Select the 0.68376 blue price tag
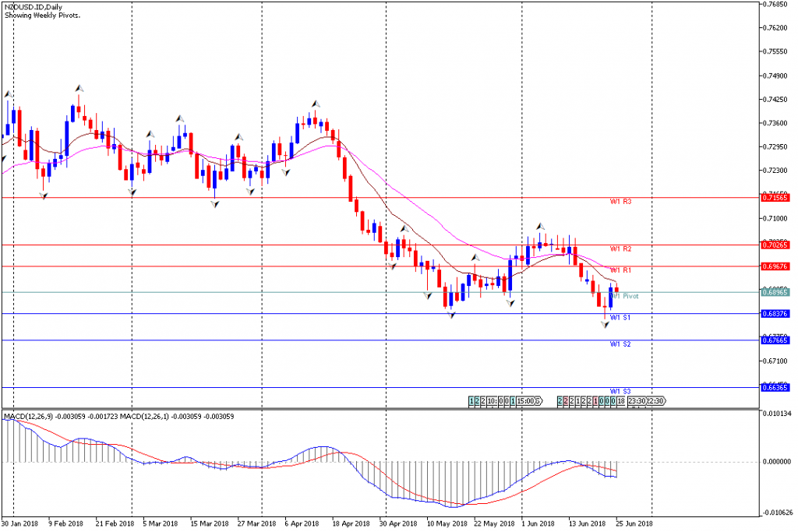 point(775,314)
